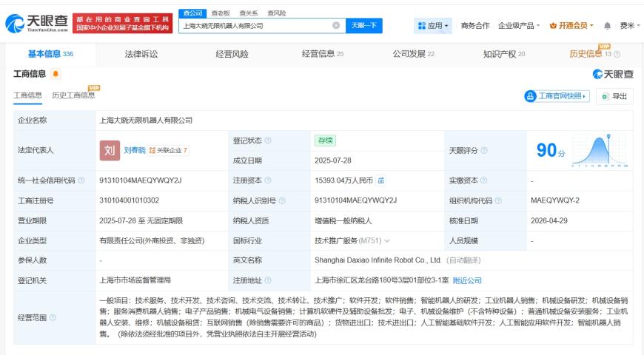Click the 存续 status tag

click(x=325, y=141)
